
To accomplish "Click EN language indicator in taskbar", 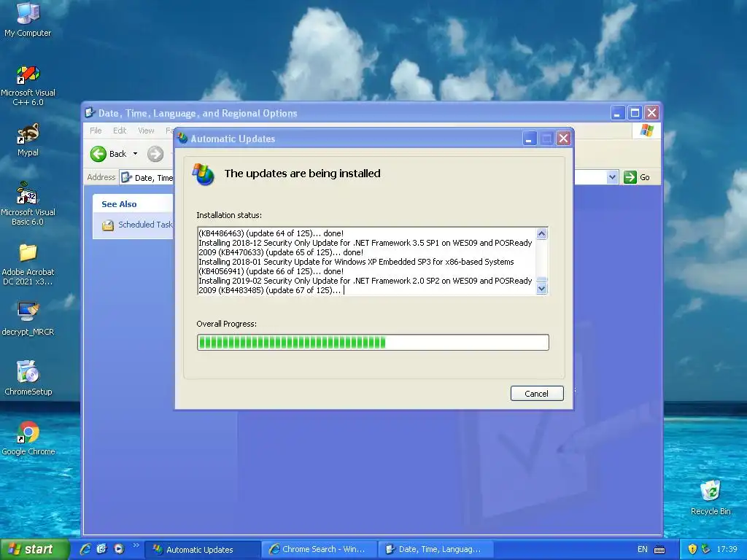I will click(x=642, y=550).
